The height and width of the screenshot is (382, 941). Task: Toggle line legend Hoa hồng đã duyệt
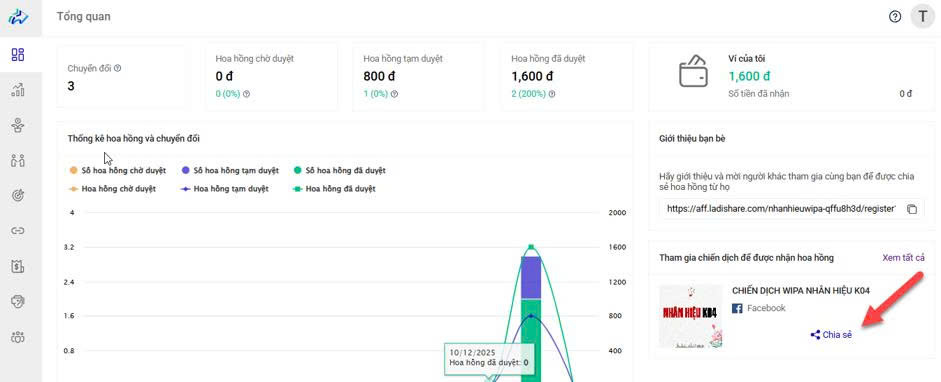pos(335,189)
